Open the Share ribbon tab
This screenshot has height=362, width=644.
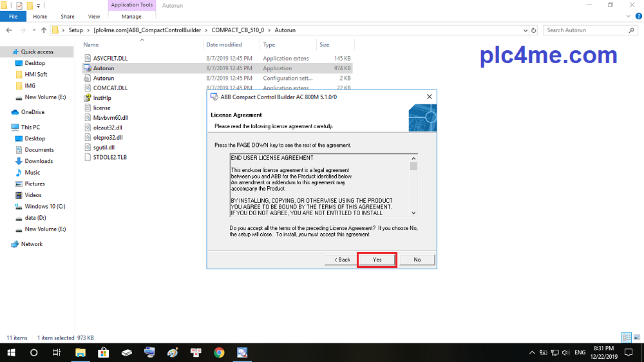coord(67,17)
